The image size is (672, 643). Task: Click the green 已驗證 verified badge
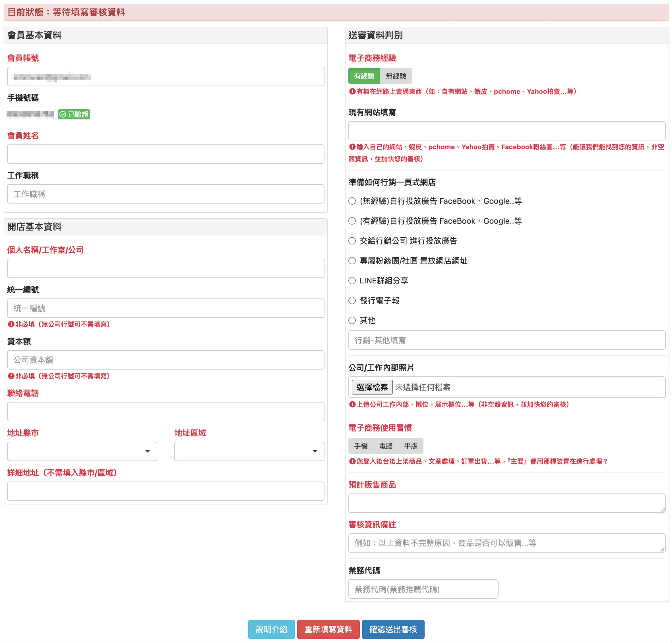(74, 114)
